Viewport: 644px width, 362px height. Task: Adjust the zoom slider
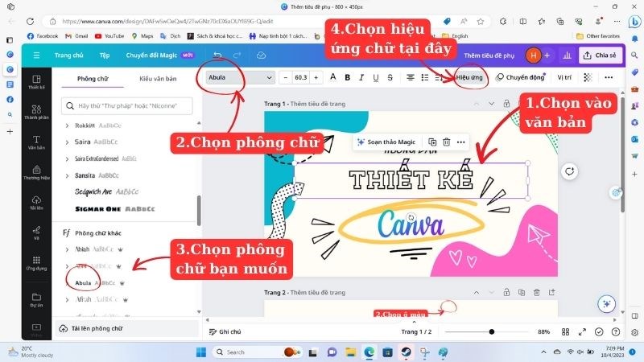click(492, 331)
